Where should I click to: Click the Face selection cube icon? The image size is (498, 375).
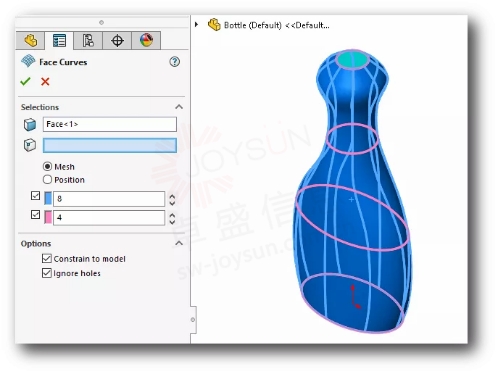tap(30, 125)
